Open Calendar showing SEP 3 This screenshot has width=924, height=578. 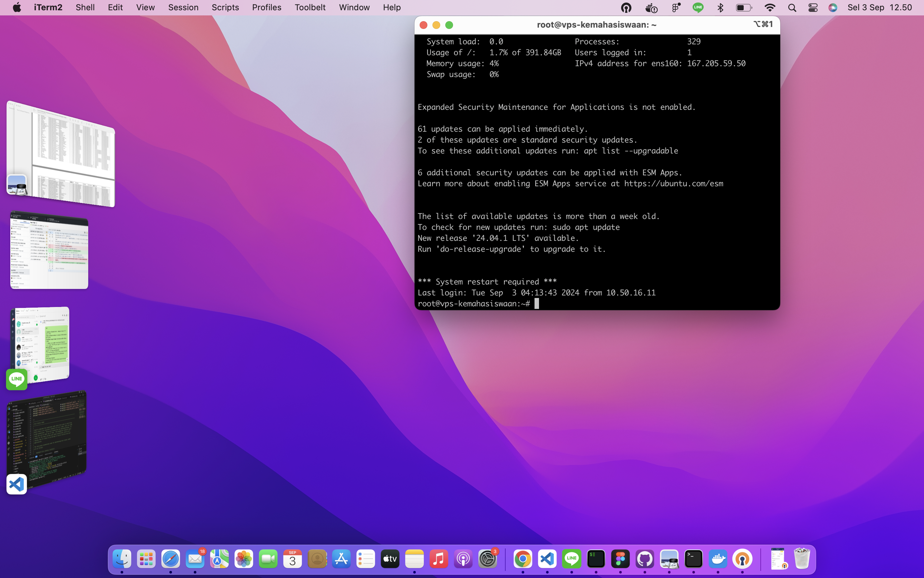[x=293, y=559]
